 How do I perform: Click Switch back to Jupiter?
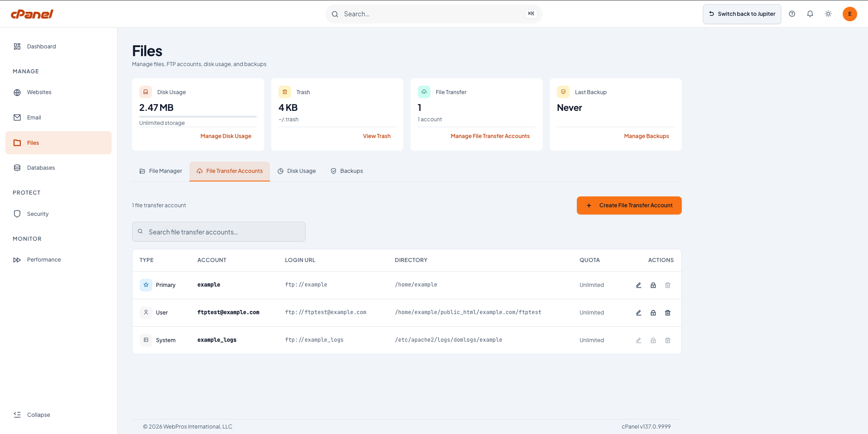742,14
